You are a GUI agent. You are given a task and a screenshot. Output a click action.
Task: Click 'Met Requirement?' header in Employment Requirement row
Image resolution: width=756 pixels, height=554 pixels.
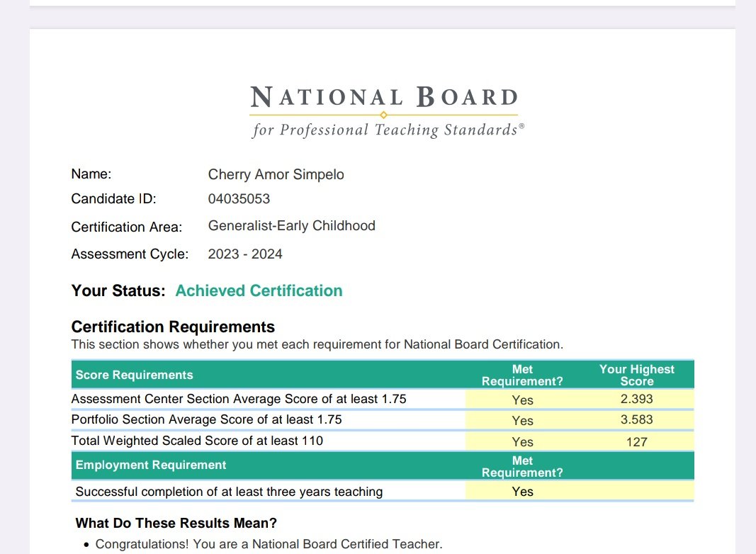(522, 467)
